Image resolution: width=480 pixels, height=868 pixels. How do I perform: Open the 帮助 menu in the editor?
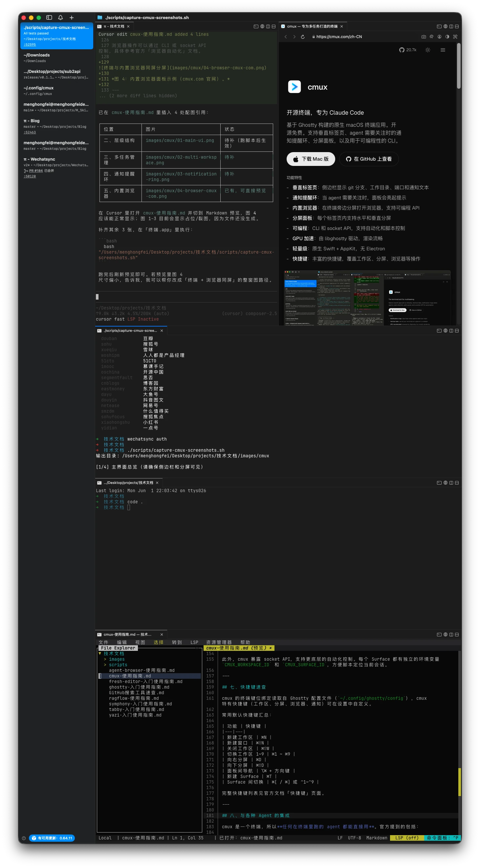[245, 642]
